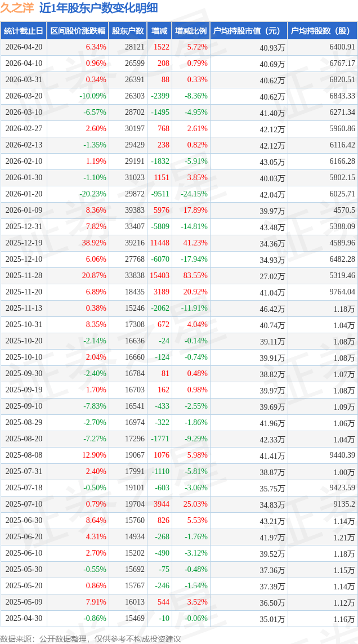Click the 增减比例 column header

click(x=191, y=31)
